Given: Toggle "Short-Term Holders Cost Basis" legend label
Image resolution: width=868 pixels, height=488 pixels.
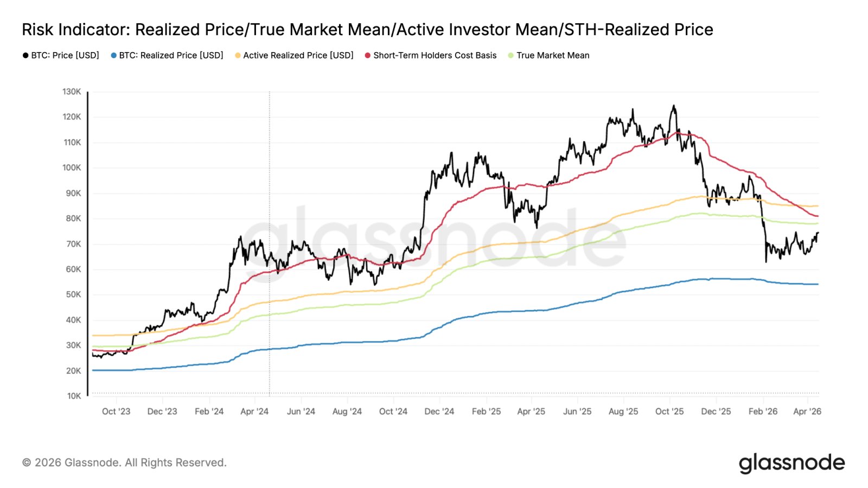Looking at the screenshot, I should pos(435,55).
